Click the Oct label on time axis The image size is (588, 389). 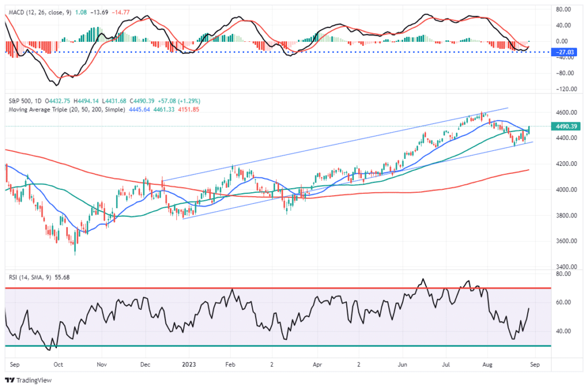pyautogui.click(x=58, y=365)
